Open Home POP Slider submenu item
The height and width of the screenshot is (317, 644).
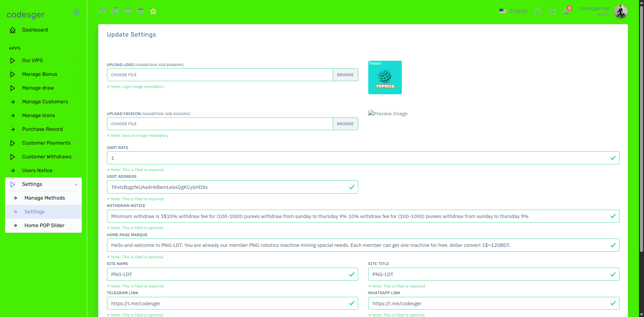coord(44,225)
